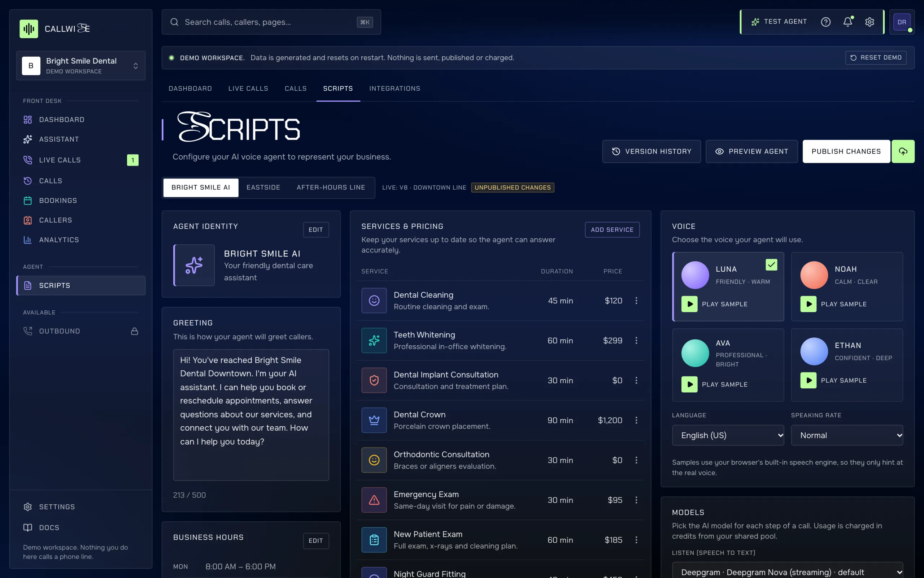Image resolution: width=924 pixels, height=578 pixels.
Task: Open options menu for Dental Crown row
Action: click(x=636, y=420)
